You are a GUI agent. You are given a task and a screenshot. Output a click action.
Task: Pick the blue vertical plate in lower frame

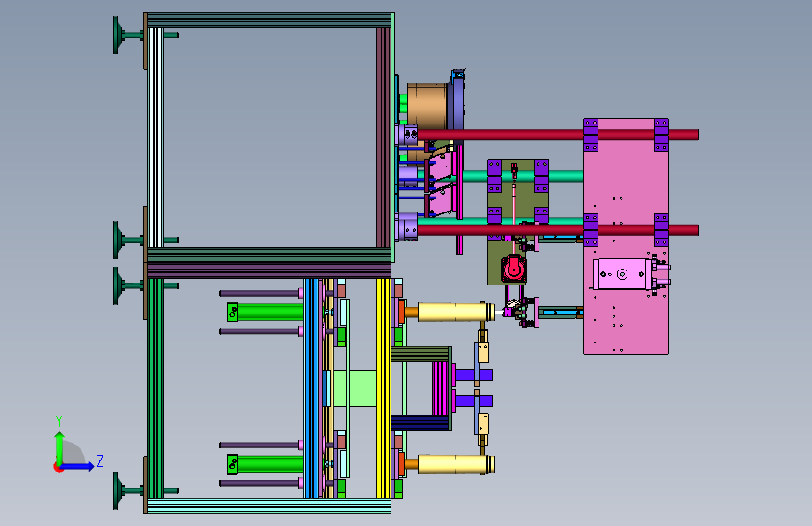click(x=311, y=388)
